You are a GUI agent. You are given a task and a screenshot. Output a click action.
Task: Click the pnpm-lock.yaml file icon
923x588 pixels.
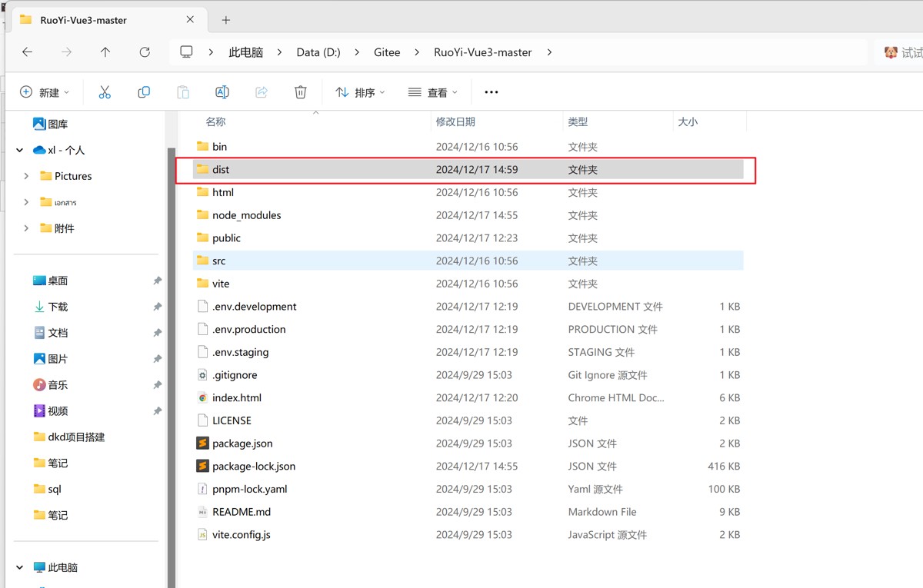(x=202, y=489)
